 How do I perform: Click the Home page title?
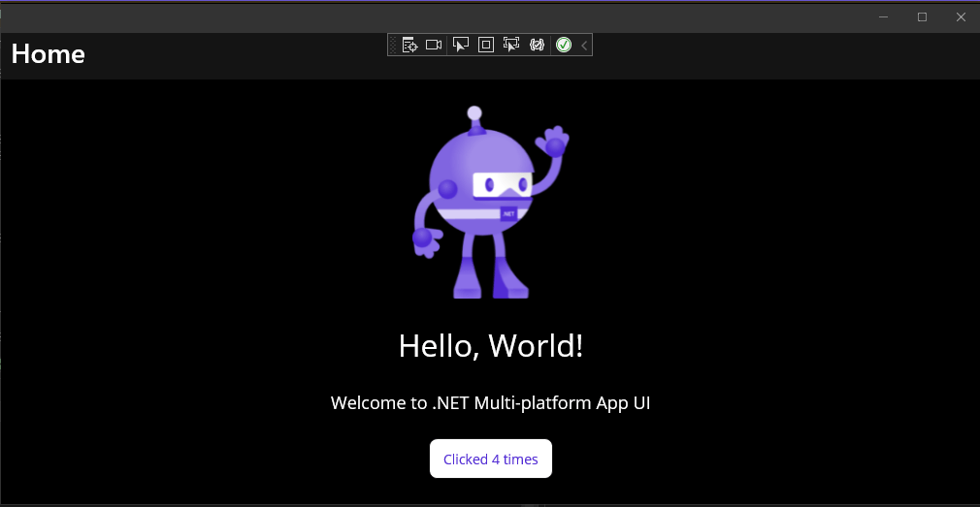point(49,54)
